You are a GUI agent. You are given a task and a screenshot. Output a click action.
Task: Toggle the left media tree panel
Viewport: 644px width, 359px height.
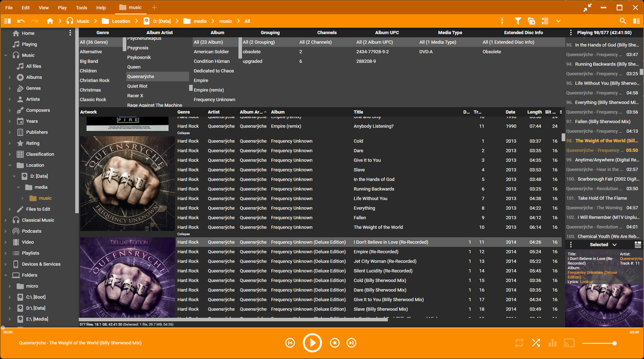coord(7,21)
